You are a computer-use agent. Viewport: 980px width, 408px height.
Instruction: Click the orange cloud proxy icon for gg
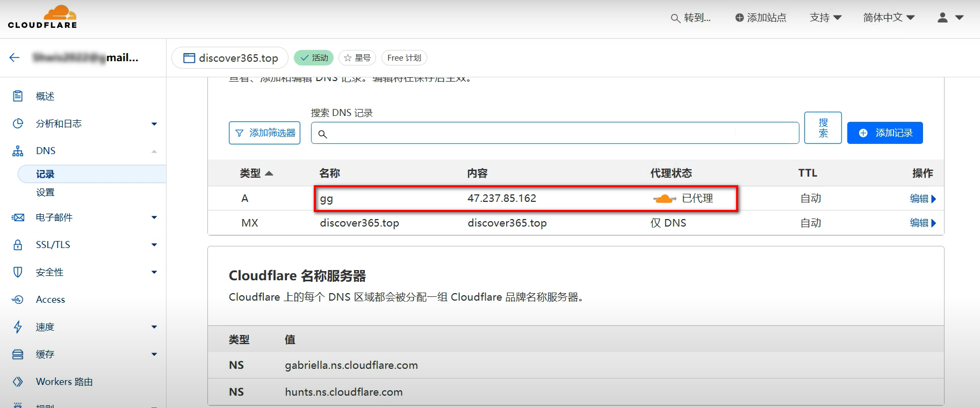(665, 199)
